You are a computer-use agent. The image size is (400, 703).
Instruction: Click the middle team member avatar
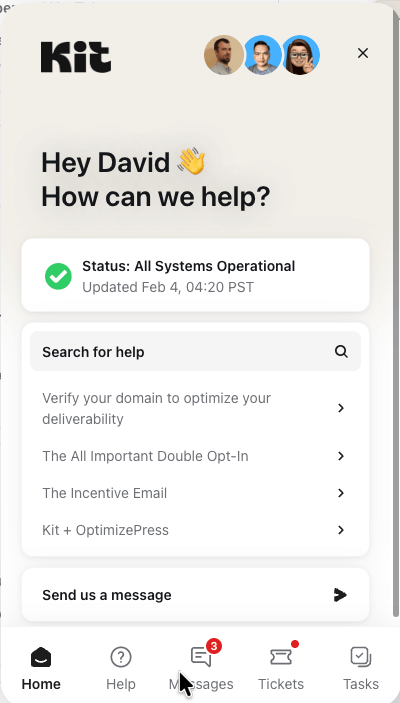[262, 55]
